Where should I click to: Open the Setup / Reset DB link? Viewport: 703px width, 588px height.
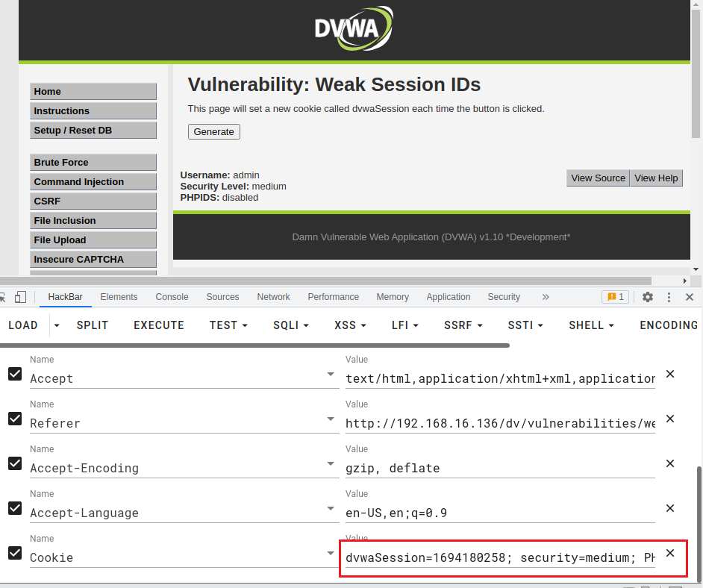[93, 130]
